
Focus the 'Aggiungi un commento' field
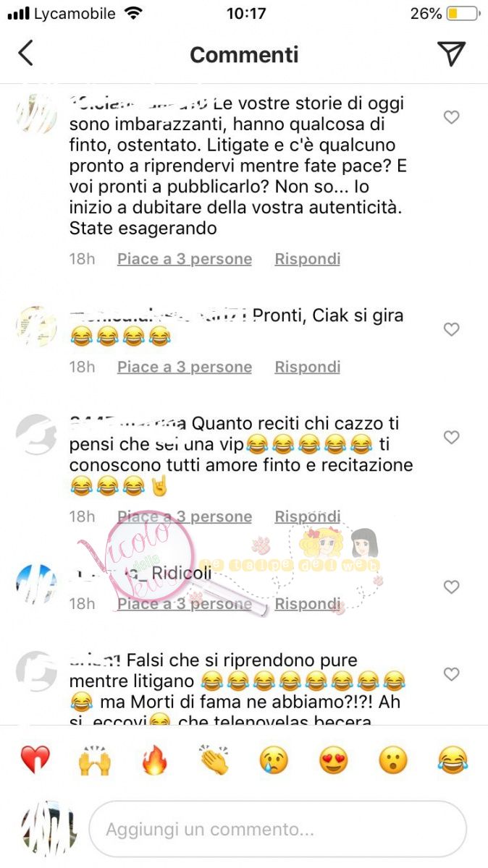click(277, 829)
